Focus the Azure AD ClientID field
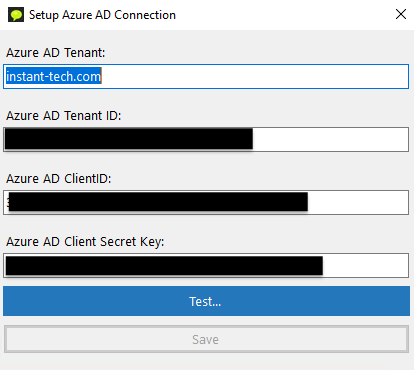This screenshot has height=370, width=414. point(206,202)
